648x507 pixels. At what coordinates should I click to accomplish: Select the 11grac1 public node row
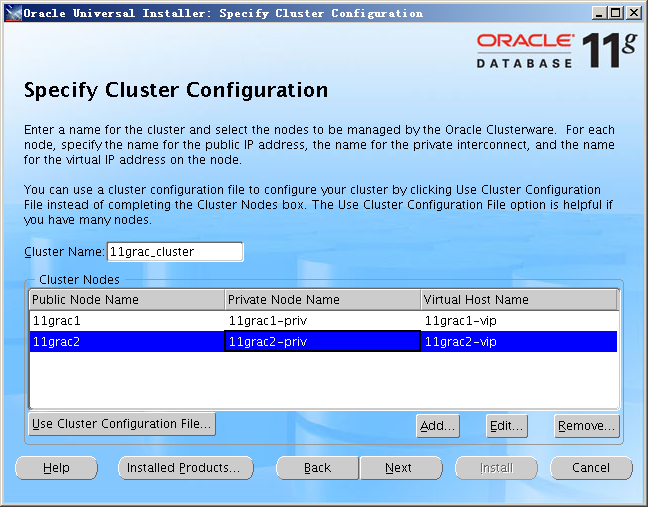pyautogui.click(x=126, y=321)
